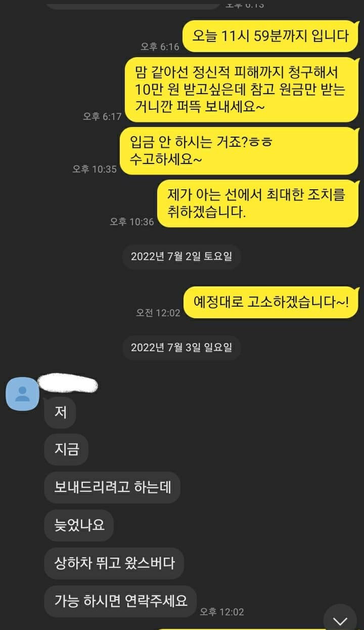The image size is (364, 630).
Task: Tap the timestamp '오전 12:02'
Action: click(158, 313)
